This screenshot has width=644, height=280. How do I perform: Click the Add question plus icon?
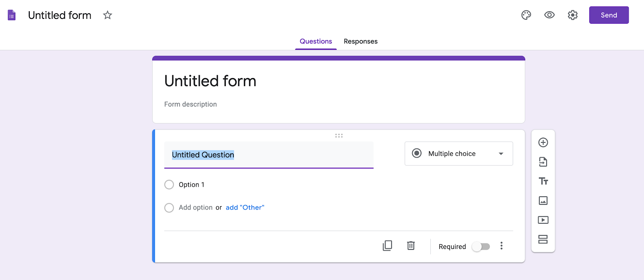point(543,142)
